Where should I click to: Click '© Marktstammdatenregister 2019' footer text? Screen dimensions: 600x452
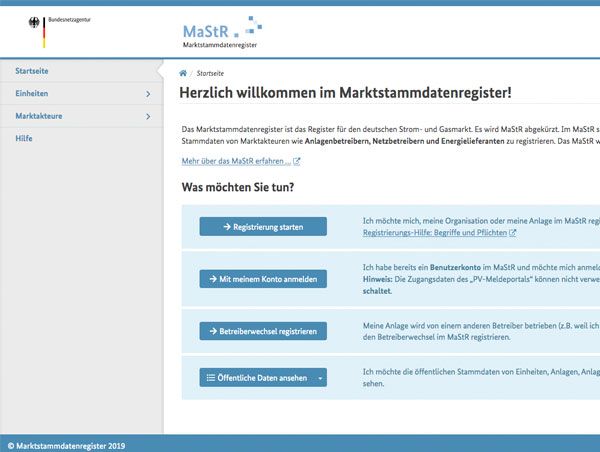point(66,446)
